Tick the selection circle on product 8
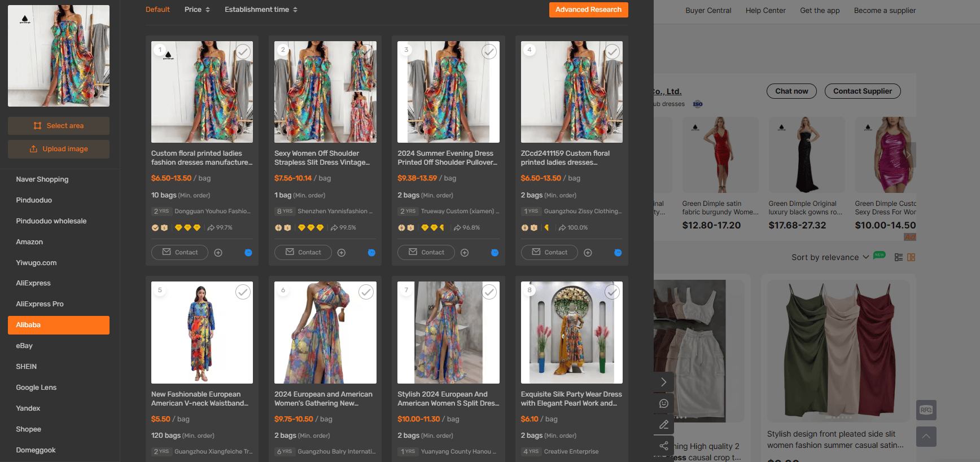The width and height of the screenshot is (980, 462). click(612, 292)
